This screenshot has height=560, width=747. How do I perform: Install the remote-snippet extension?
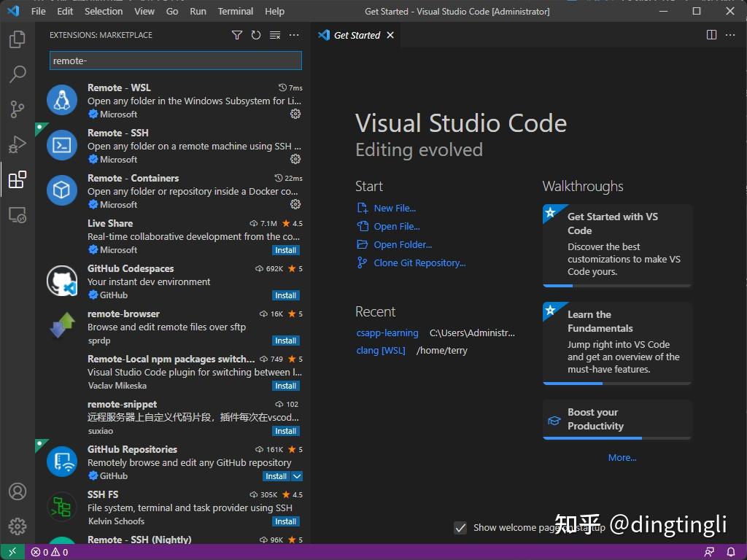click(286, 431)
